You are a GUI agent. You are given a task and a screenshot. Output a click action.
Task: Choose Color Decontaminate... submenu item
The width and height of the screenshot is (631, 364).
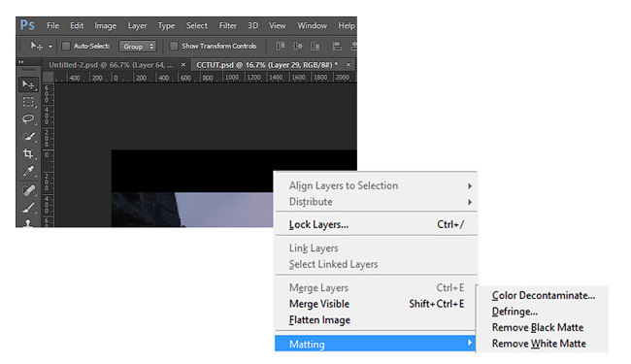tap(543, 296)
